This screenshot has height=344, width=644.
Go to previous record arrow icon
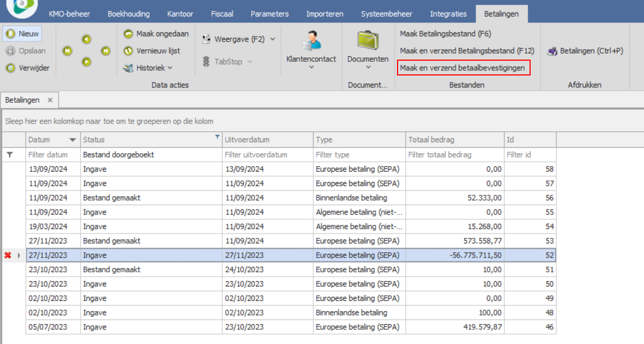click(x=87, y=39)
